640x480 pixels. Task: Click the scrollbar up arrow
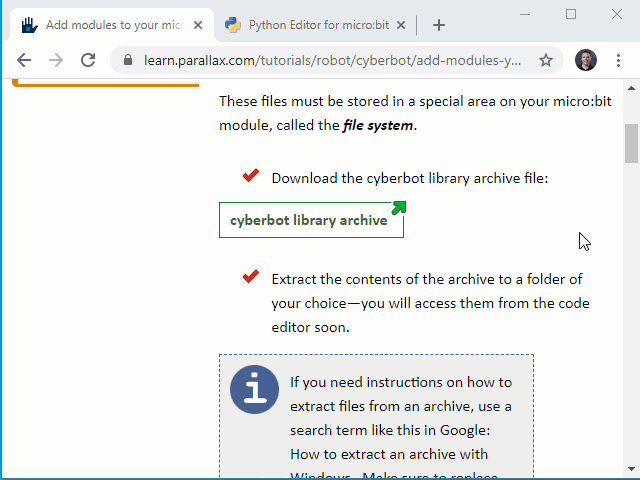pos(631,88)
